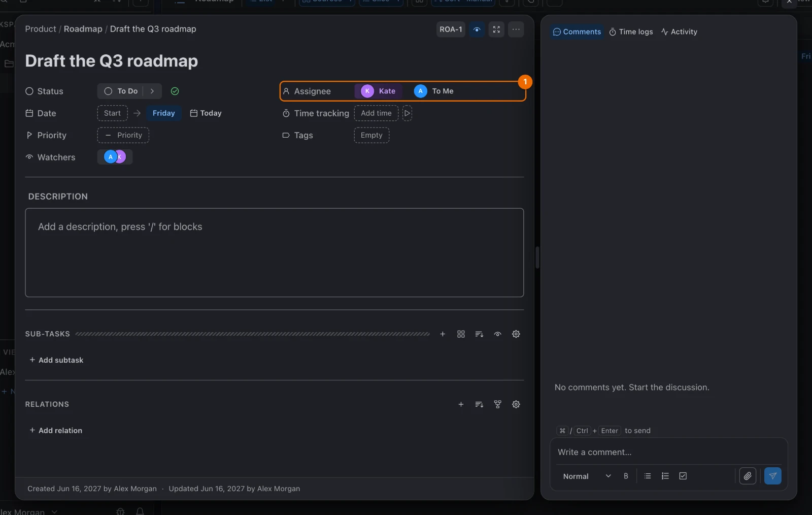Open the Roadmap breadcrumb link
The width and height of the screenshot is (812, 515).
(x=83, y=29)
